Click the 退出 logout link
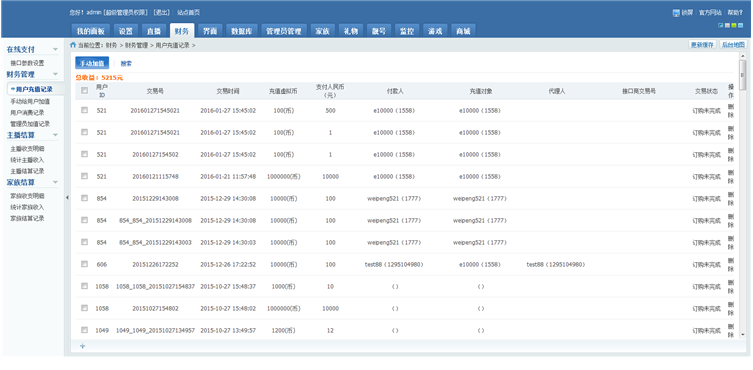Viewport: 753px width, 370px height. 162,12
